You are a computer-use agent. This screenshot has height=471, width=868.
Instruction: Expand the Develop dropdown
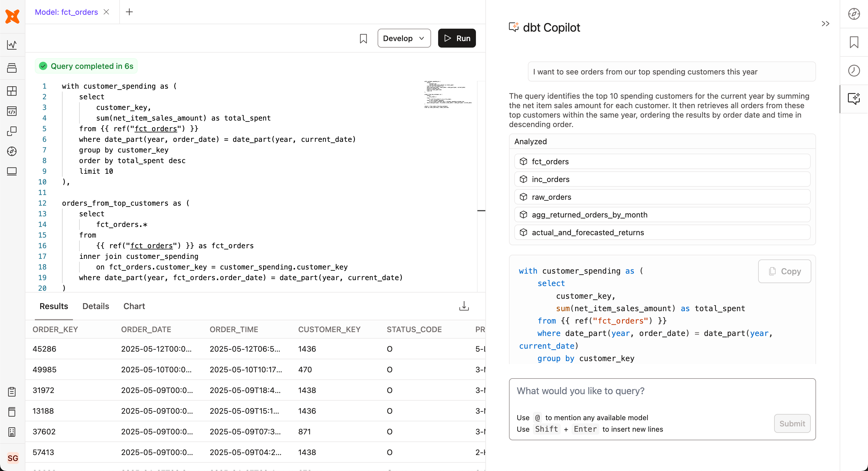pos(404,38)
